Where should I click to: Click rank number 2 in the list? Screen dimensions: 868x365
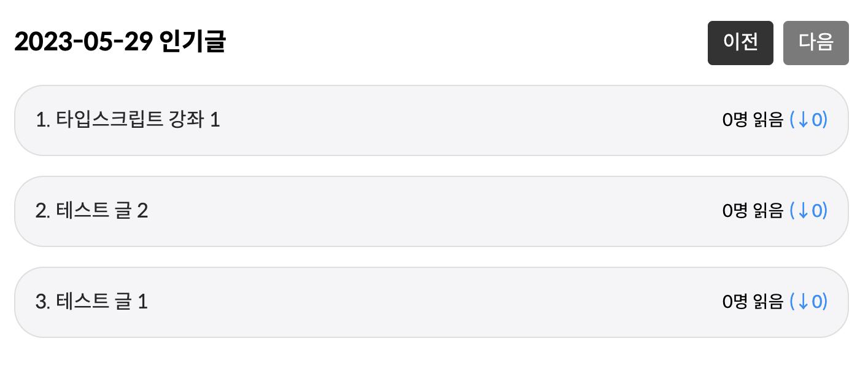(42, 211)
